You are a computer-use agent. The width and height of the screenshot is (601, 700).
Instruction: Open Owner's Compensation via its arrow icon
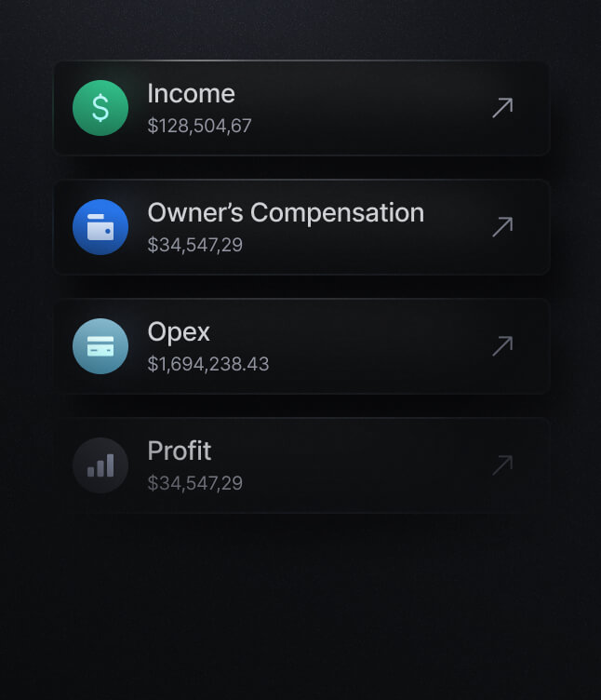(502, 227)
